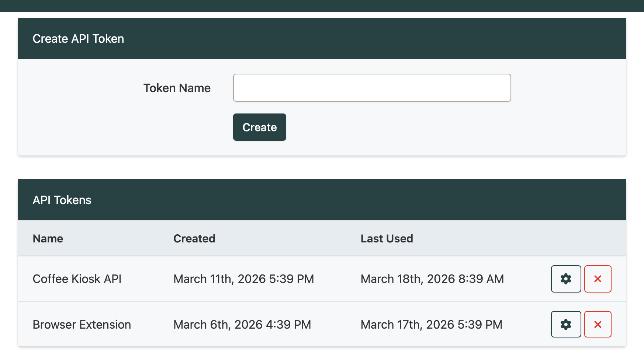
Task: Click the Create API Token panel header
Action: click(79, 38)
